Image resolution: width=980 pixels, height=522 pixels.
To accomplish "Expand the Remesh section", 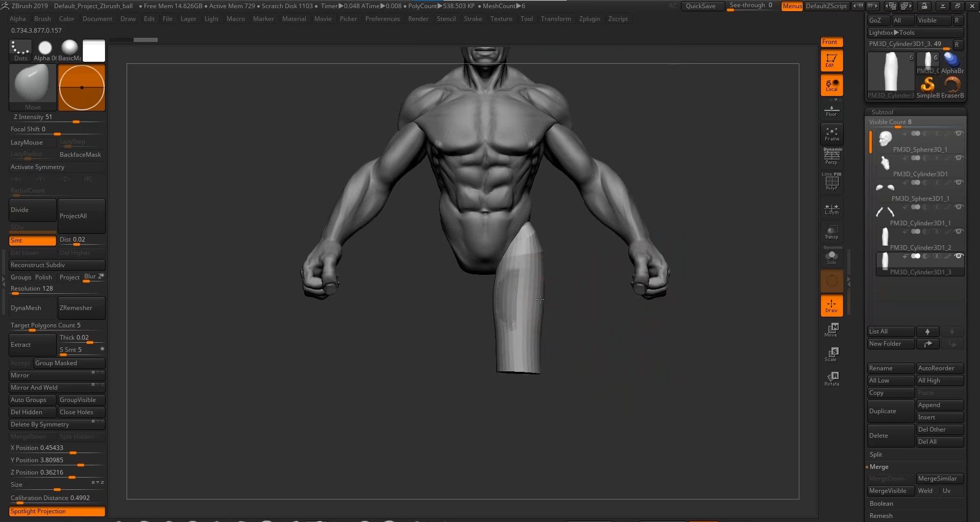I will pyautogui.click(x=881, y=516).
